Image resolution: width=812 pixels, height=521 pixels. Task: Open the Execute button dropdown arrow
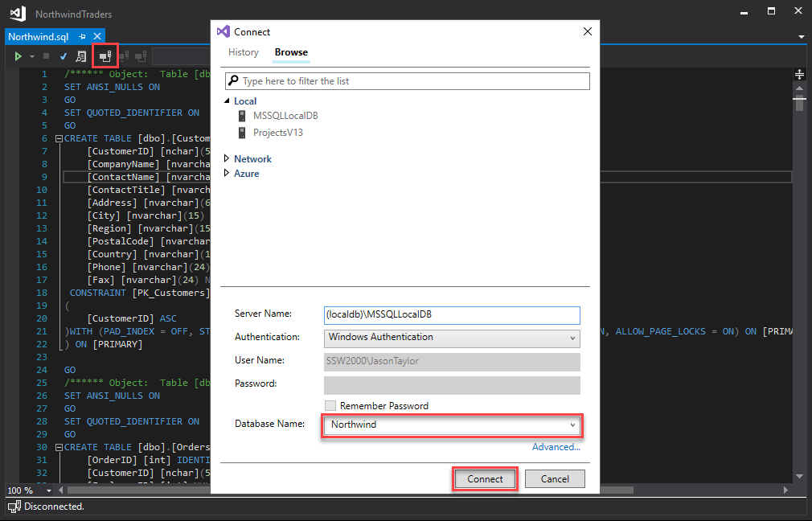(x=32, y=56)
